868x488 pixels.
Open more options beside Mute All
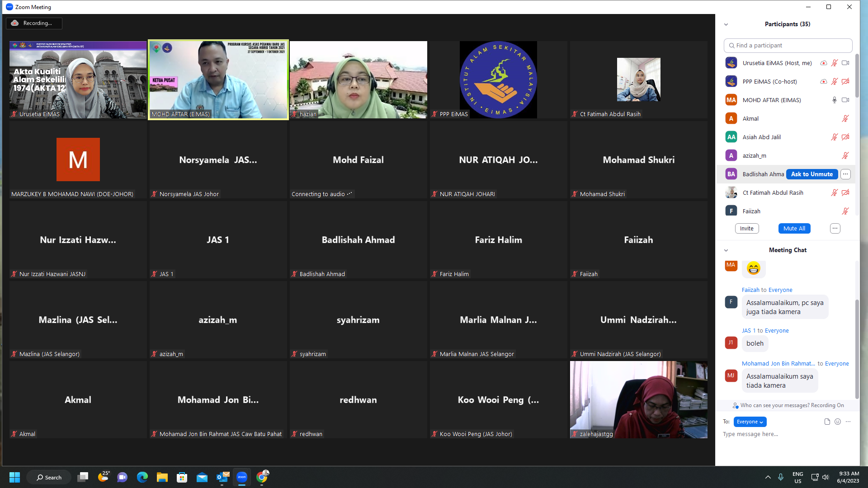point(835,229)
